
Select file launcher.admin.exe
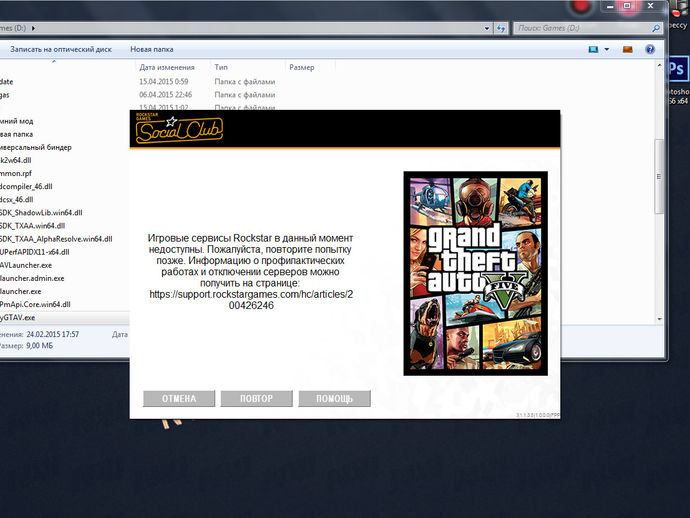(32, 279)
